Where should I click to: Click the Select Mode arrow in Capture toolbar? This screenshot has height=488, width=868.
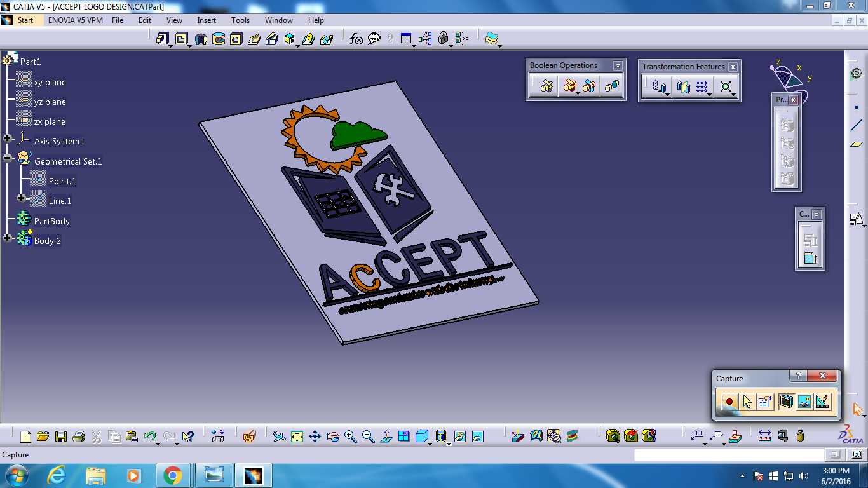[747, 402]
